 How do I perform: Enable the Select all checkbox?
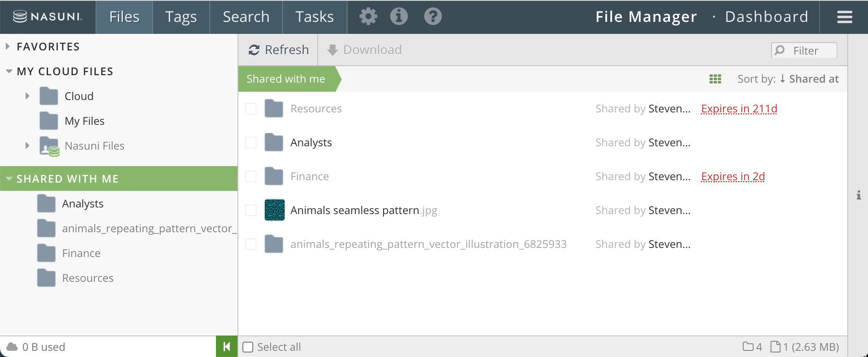[x=248, y=347]
